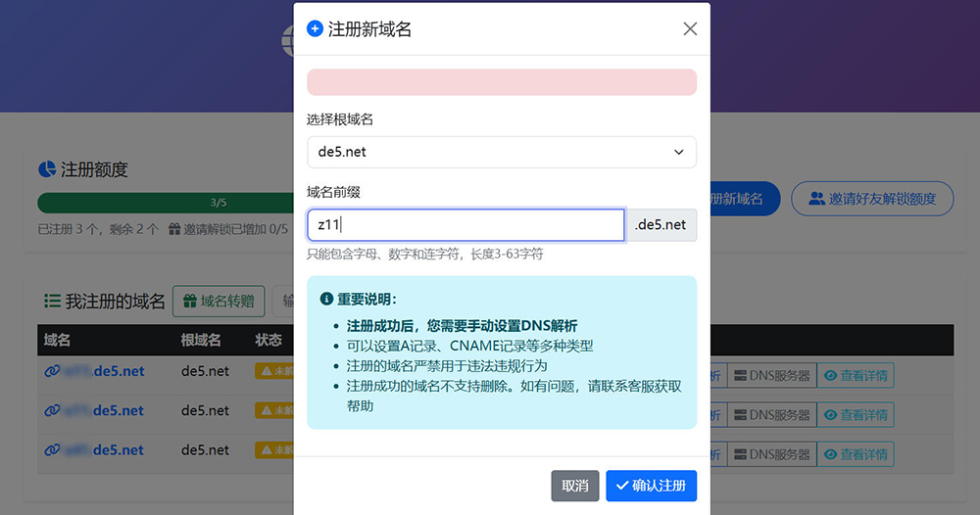Close the 注册新域名 dialog with the X
980x515 pixels.
(x=690, y=29)
